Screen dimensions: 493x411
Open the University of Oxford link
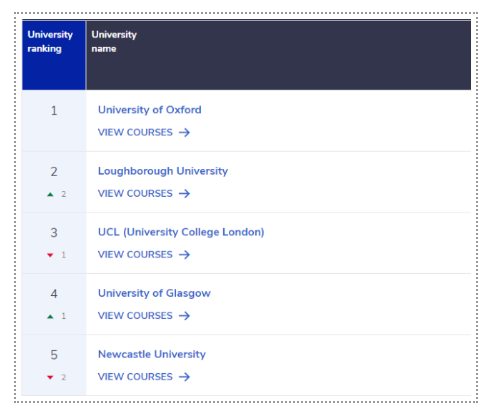point(150,110)
